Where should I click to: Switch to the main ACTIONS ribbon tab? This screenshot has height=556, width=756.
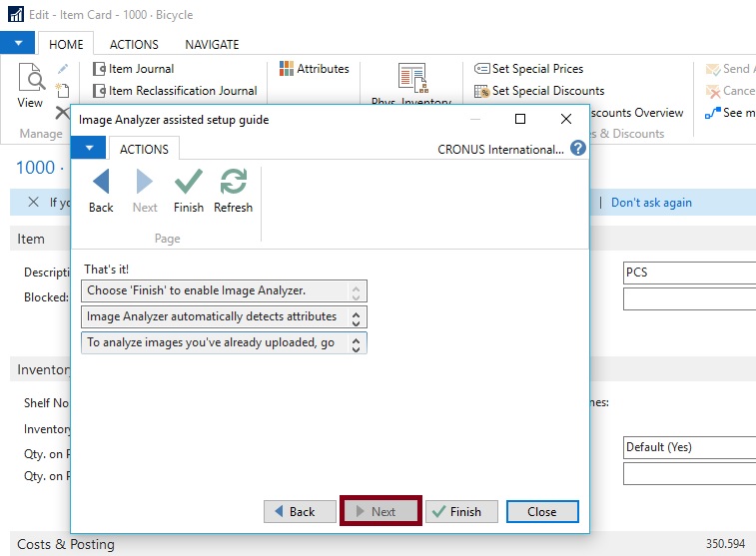[x=134, y=44]
